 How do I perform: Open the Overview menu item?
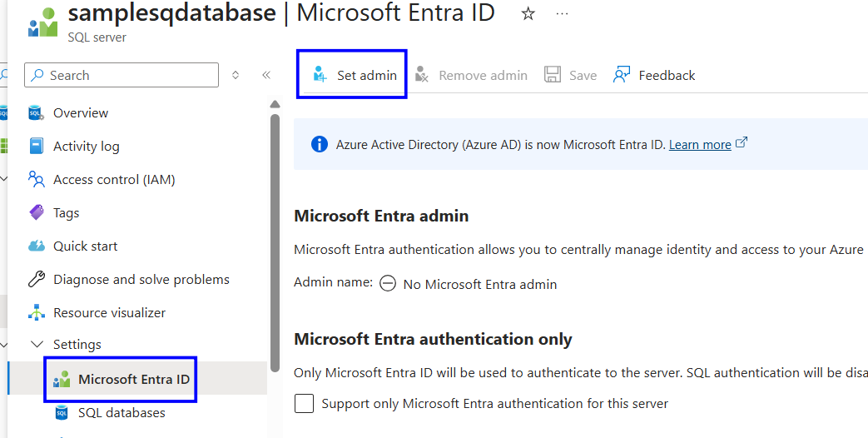click(x=80, y=113)
